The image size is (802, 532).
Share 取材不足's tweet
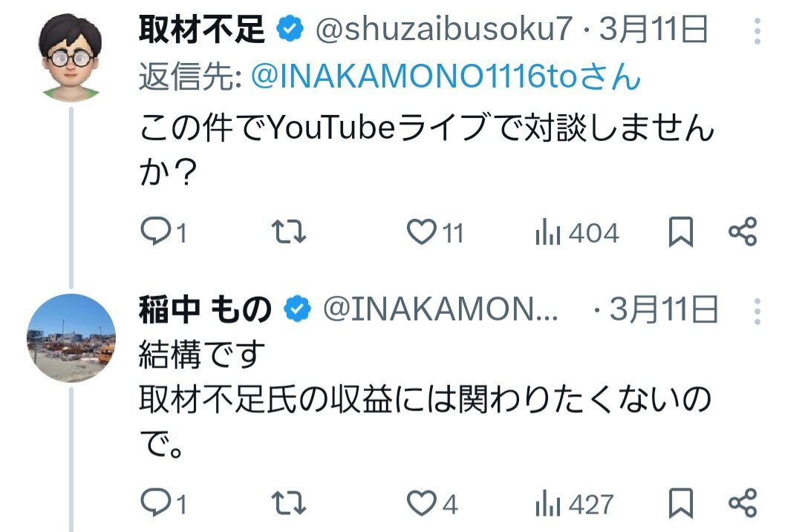[742, 232]
